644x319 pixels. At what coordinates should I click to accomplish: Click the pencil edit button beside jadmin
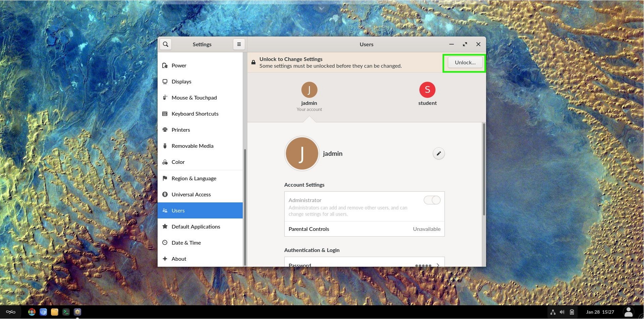(438, 153)
